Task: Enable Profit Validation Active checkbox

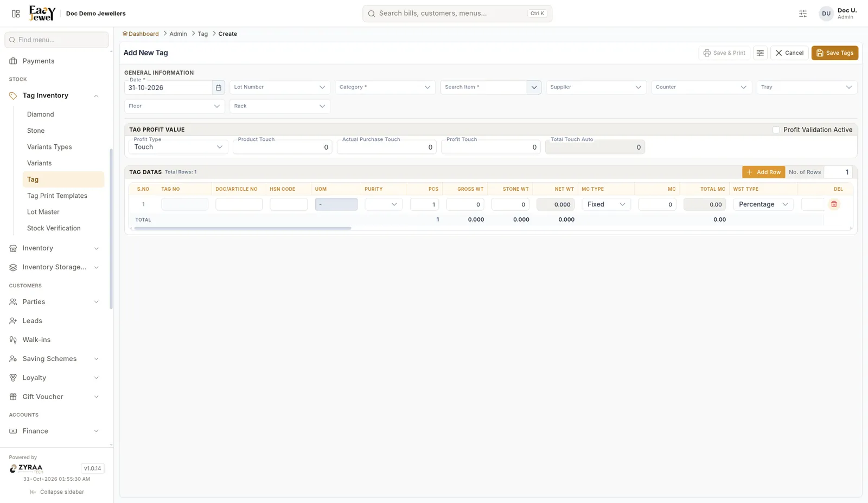Action: coord(776,130)
